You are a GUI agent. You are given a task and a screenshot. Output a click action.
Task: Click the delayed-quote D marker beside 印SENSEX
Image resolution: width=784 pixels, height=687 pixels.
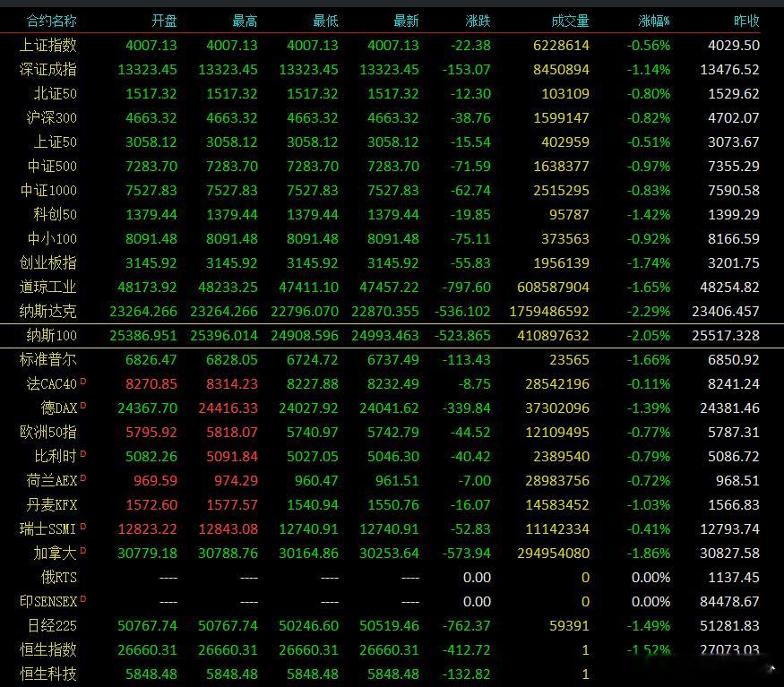point(83,599)
